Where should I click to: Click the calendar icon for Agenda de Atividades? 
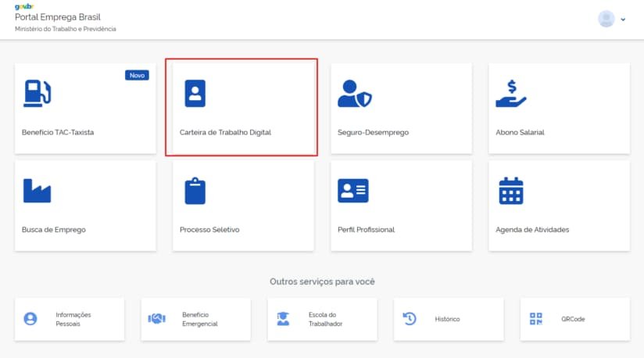(x=511, y=191)
